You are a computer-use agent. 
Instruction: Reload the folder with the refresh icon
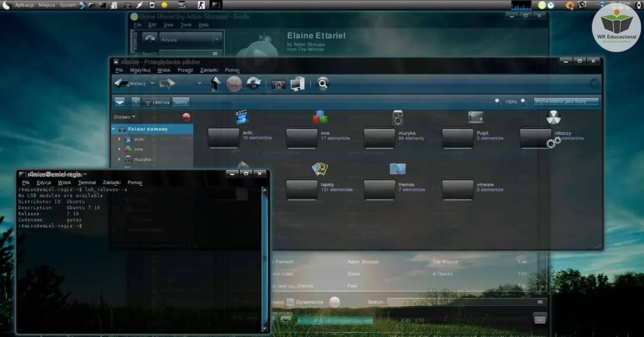(253, 84)
